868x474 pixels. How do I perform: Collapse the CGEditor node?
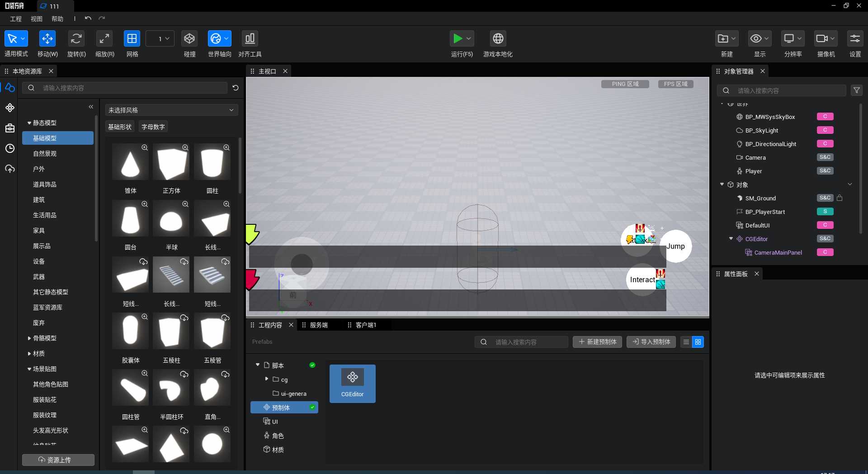[731, 238]
